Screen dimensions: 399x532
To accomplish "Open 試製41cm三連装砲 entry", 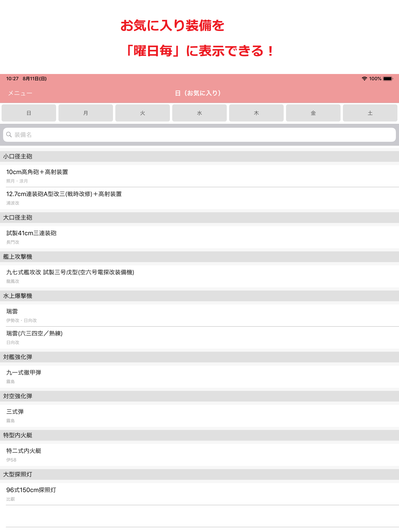I will pyautogui.click(x=199, y=237).
